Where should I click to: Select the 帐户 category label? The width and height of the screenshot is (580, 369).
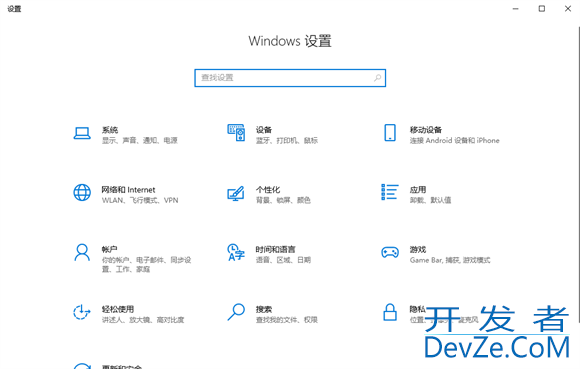tap(110, 250)
